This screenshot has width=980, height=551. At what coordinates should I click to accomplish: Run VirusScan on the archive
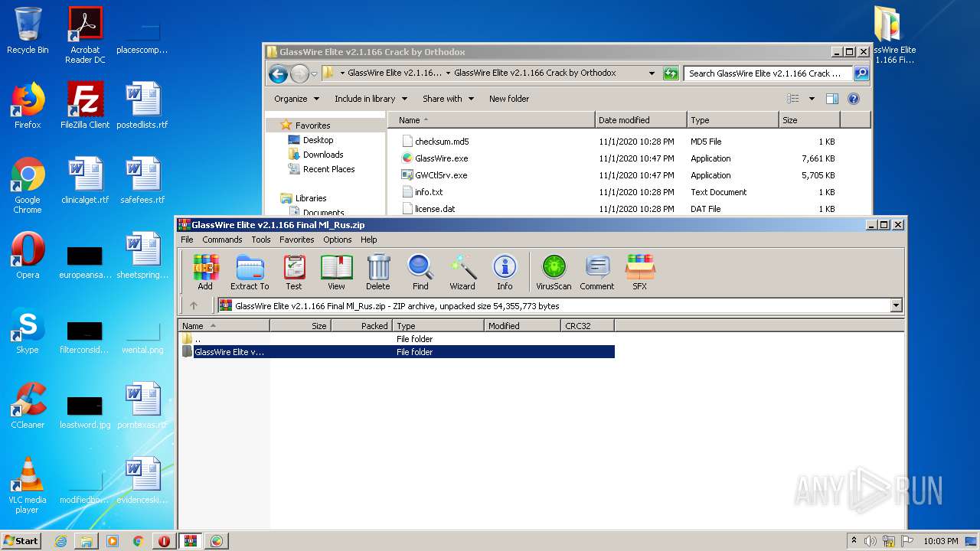pos(554,272)
